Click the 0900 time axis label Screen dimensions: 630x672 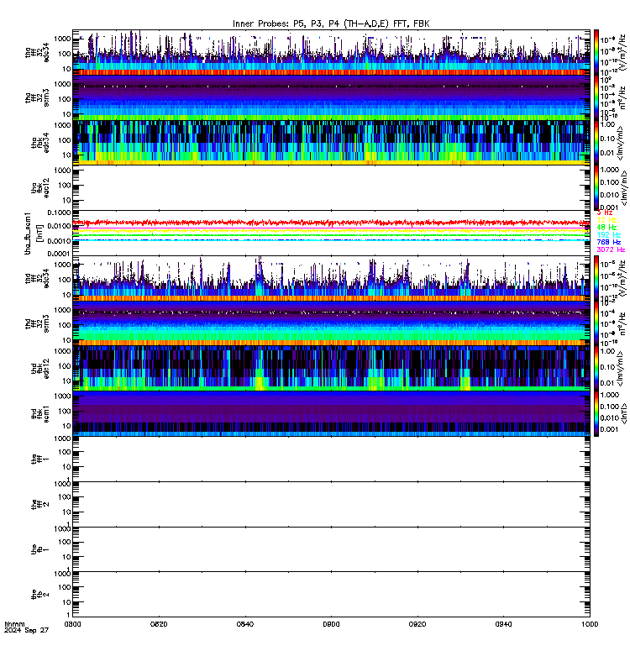pyautogui.click(x=331, y=624)
